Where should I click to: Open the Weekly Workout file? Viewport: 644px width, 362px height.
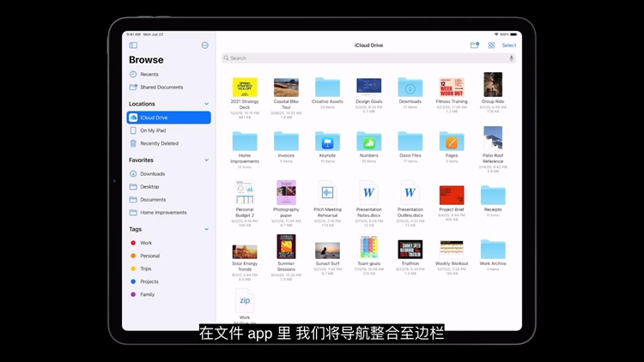452,249
